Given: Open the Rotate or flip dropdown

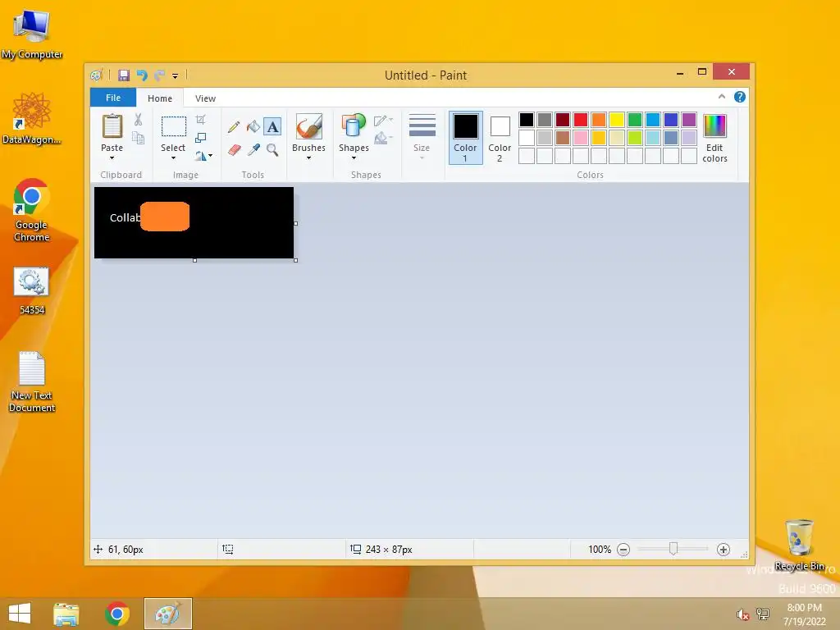Looking at the screenshot, I should [x=203, y=156].
